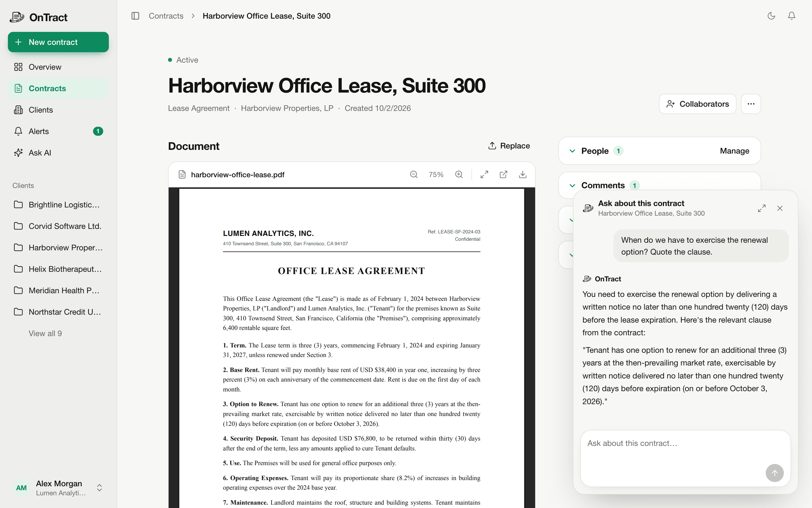This screenshot has height=508, width=812.
Task: Download harborview-office-lease.pdf
Action: click(x=522, y=174)
